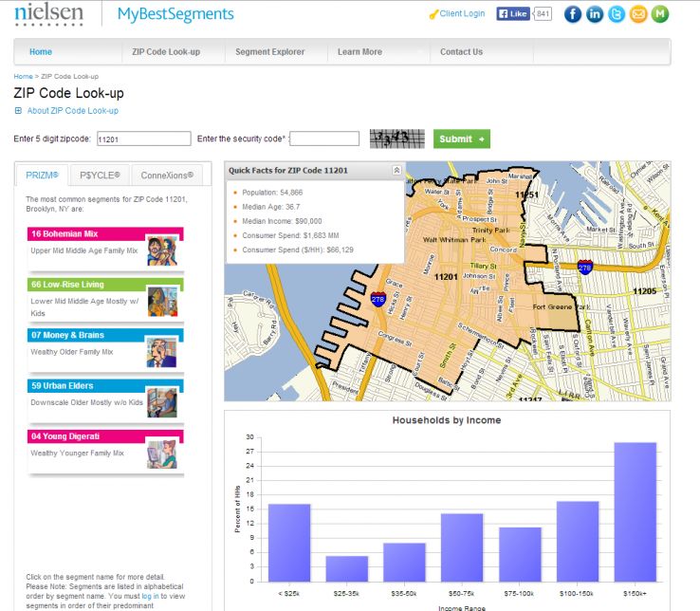
Task: Click the 150k+ income bar
Action: point(635,511)
